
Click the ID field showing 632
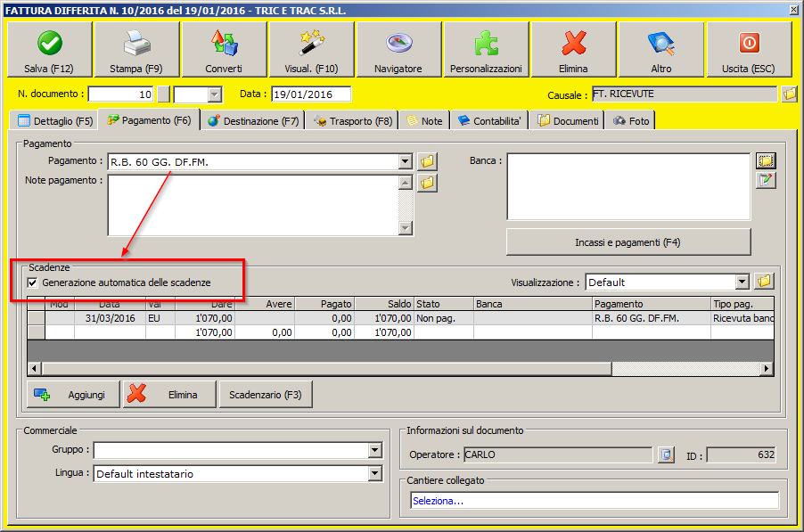coord(742,454)
